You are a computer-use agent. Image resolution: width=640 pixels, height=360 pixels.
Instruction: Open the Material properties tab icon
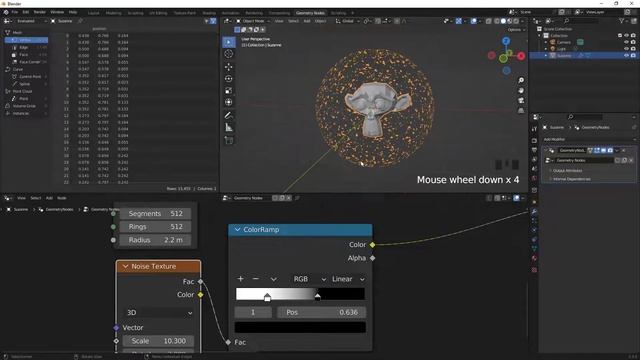point(534,258)
